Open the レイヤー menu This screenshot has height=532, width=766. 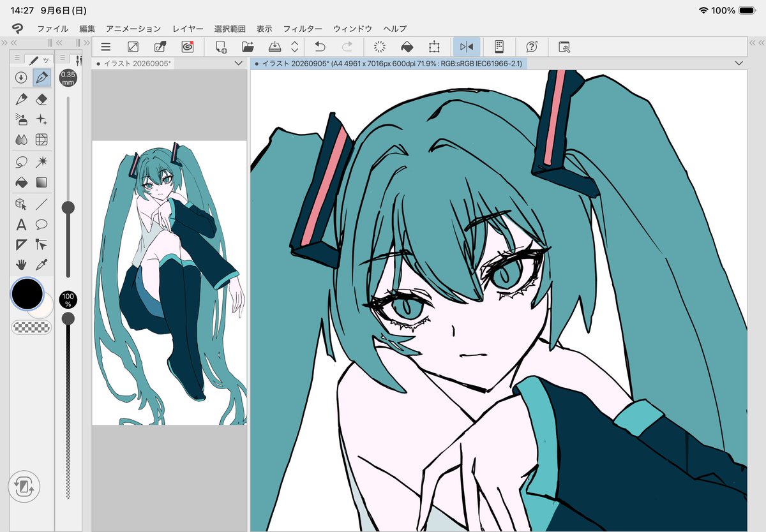pyautogui.click(x=188, y=29)
